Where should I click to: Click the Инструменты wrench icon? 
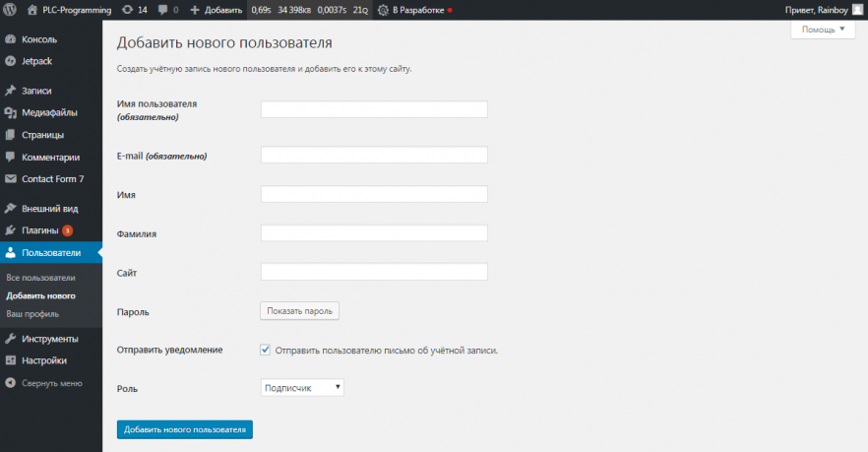click(x=10, y=339)
